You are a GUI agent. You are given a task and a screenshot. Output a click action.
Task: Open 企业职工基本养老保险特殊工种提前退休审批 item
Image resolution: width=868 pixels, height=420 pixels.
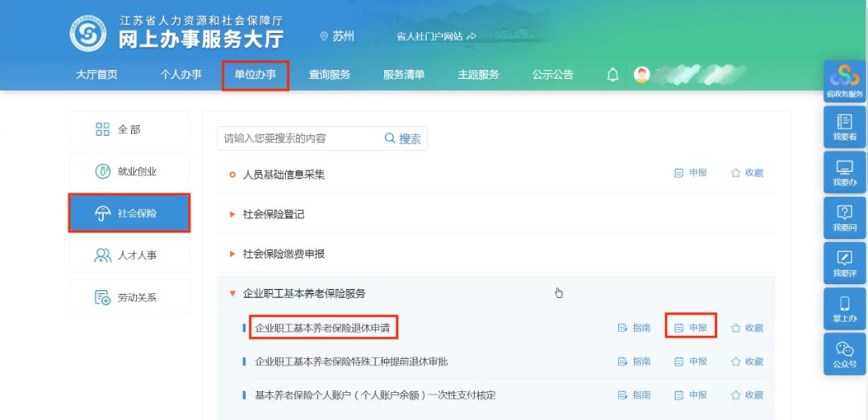click(x=351, y=362)
